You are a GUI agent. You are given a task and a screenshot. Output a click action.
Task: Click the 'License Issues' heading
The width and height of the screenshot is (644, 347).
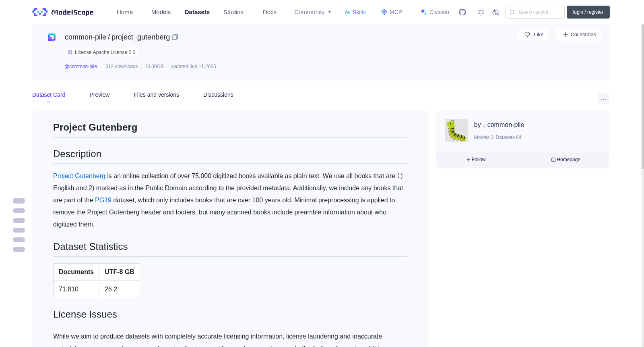pyautogui.click(x=85, y=314)
